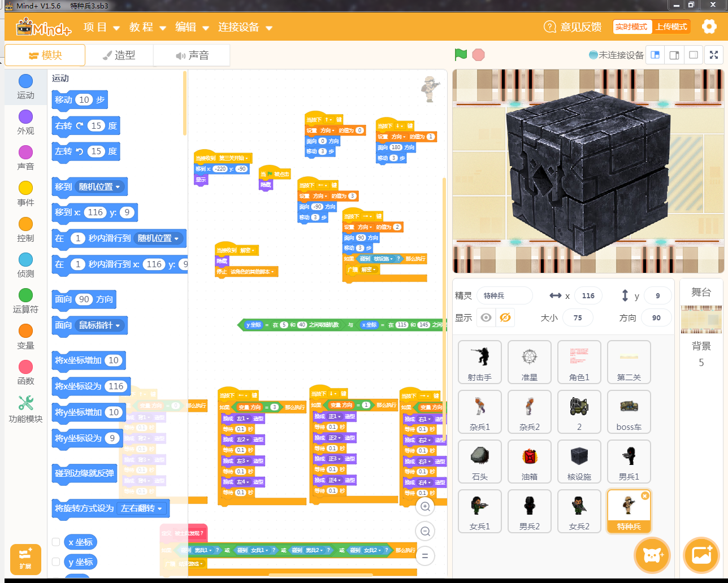This screenshot has width=728, height=583.
Task: Edit the sprite 方向 value 90
Action: tap(656, 317)
